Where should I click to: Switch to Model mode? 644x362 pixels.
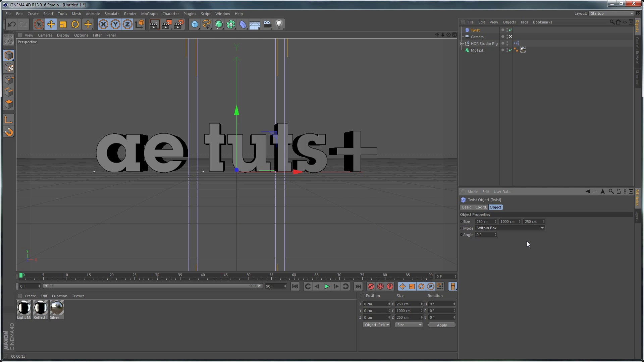(x=9, y=56)
